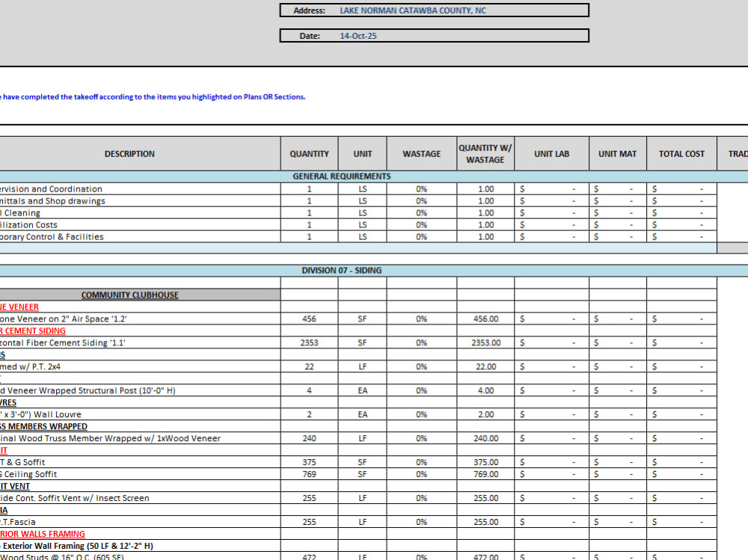Image resolution: width=748 pixels, height=560 pixels.
Task: Select the 769.00 quantity with wastage cell
Action: coord(485,474)
